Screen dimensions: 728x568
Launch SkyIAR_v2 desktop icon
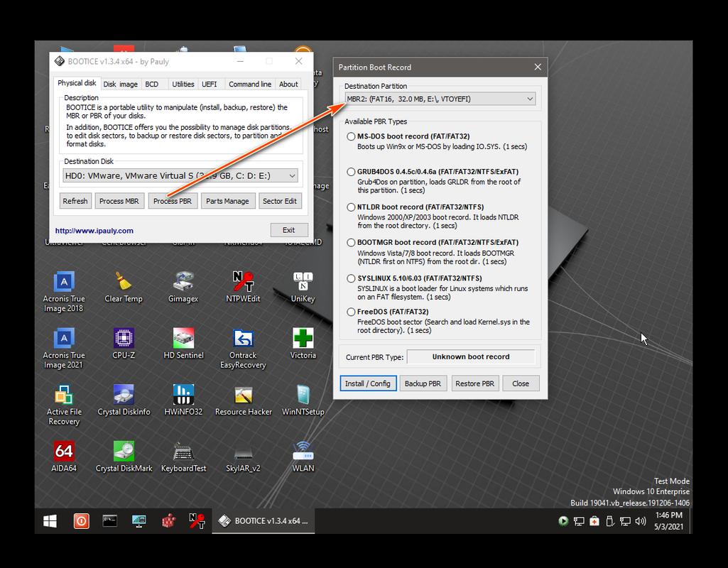tap(243, 457)
